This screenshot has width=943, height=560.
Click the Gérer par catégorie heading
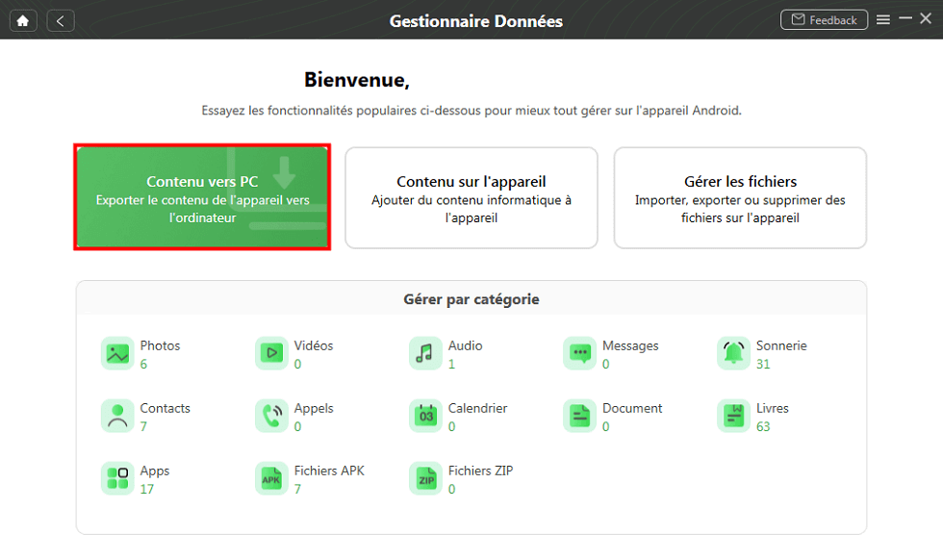click(x=471, y=299)
